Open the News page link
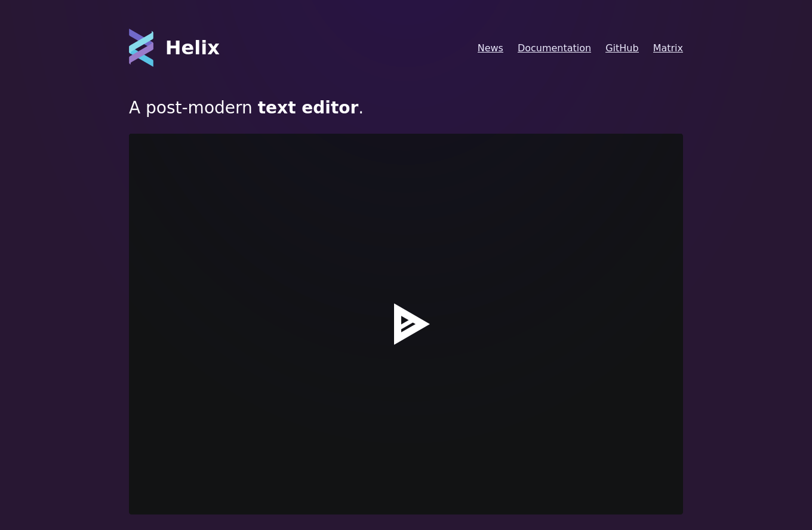Image resolution: width=812 pixels, height=530 pixels. coord(490,48)
